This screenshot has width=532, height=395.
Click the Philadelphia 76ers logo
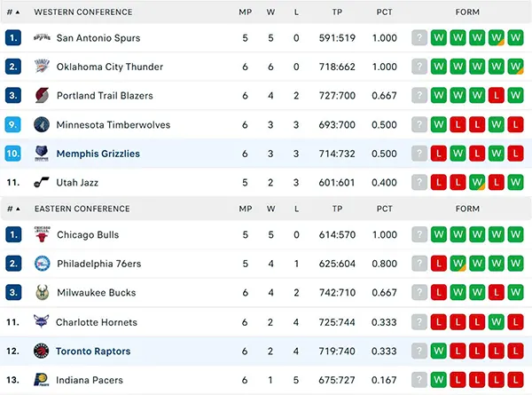pyautogui.click(x=42, y=264)
